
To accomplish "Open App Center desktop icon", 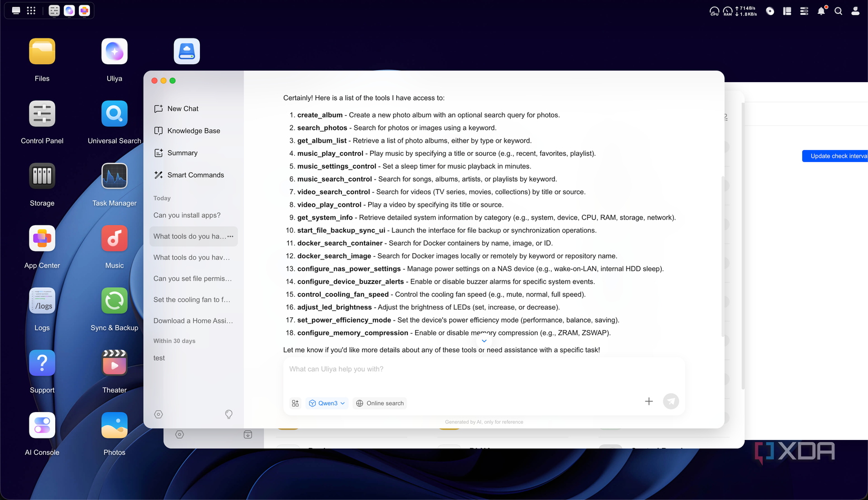I will 42,238.
